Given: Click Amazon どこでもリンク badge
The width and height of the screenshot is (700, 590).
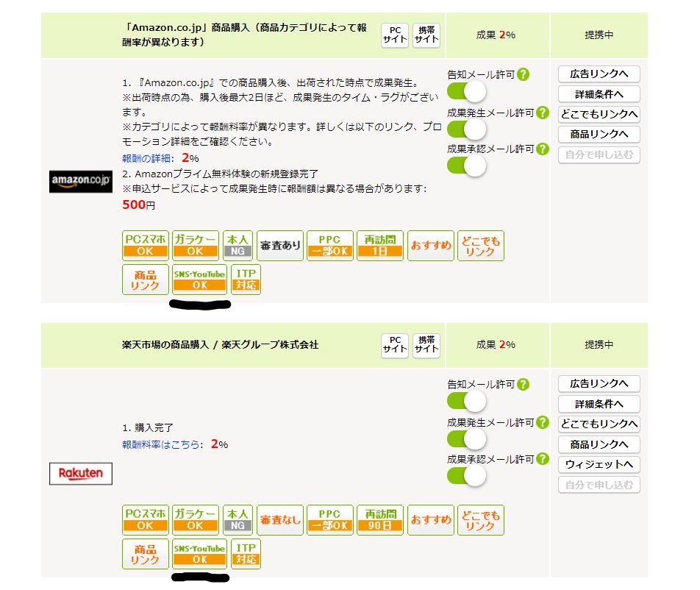Looking at the screenshot, I should click(x=481, y=245).
